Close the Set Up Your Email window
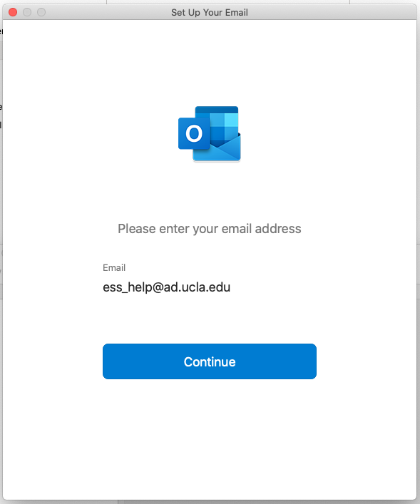Screen dimensions: 420x504 pyautogui.click(x=13, y=12)
